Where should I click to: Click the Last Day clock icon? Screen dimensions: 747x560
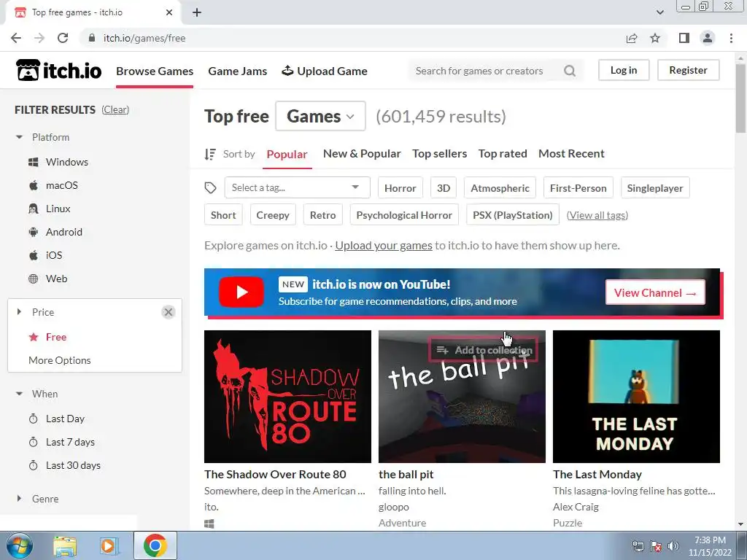coord(34,419)
